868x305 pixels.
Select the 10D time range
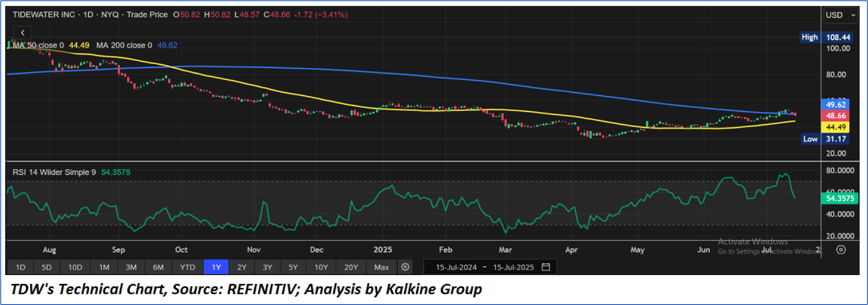point(75,267)
